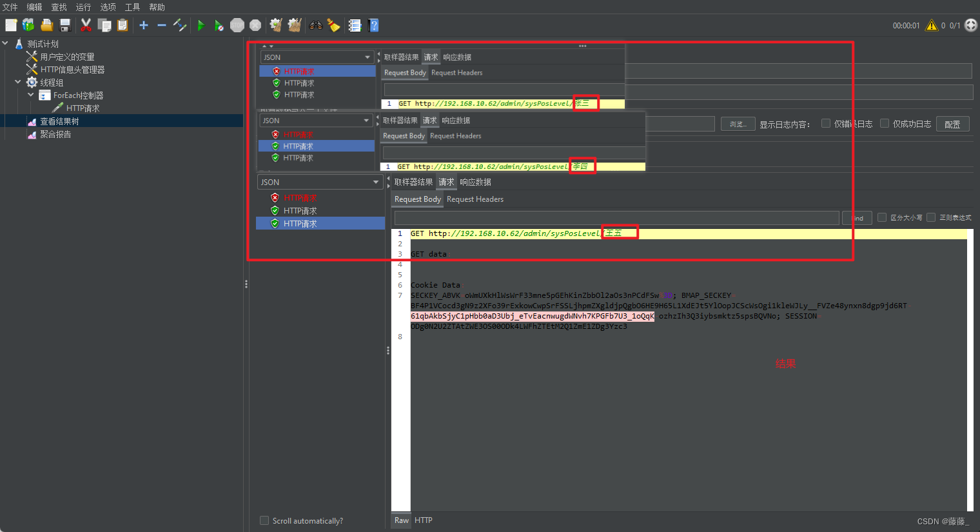Copy the selected element via toolbar
Screen dimensions: 980x532
tap(104, 25)
